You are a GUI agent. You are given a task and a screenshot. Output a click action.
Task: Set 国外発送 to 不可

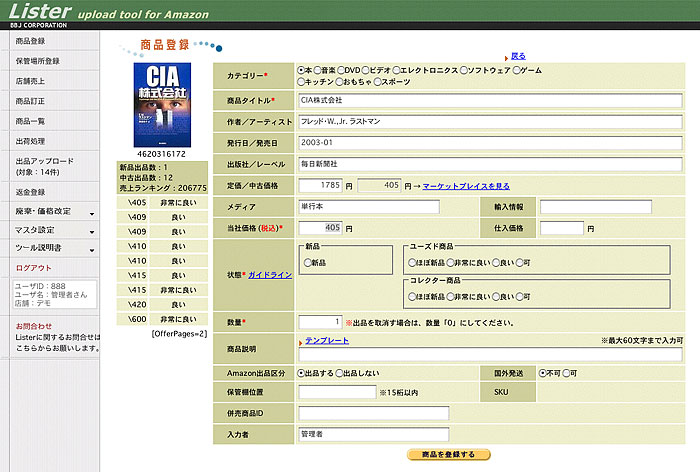(542, 373)
